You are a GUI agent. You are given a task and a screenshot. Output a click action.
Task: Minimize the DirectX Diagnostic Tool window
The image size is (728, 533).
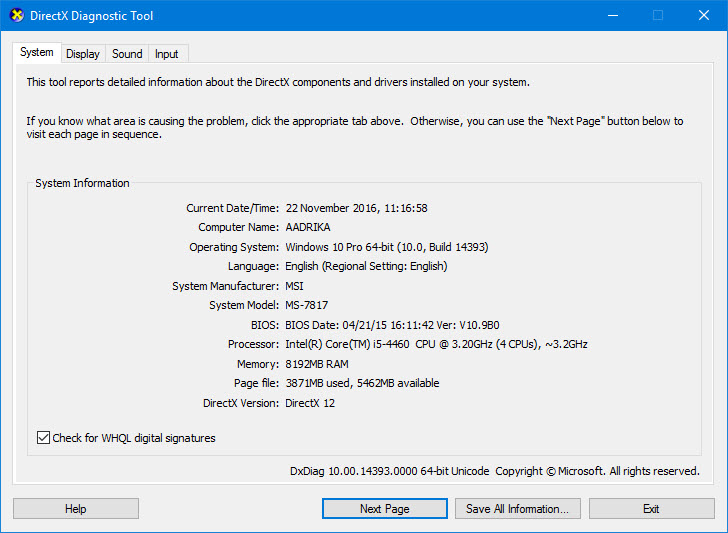click(613, 15)
